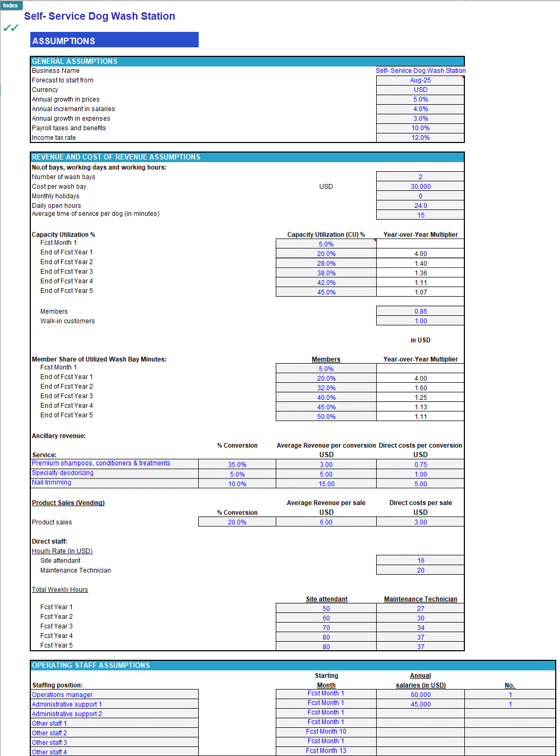
Task: Select Other staff 2 starting Fcst Month 10
Action: (326, 732)
